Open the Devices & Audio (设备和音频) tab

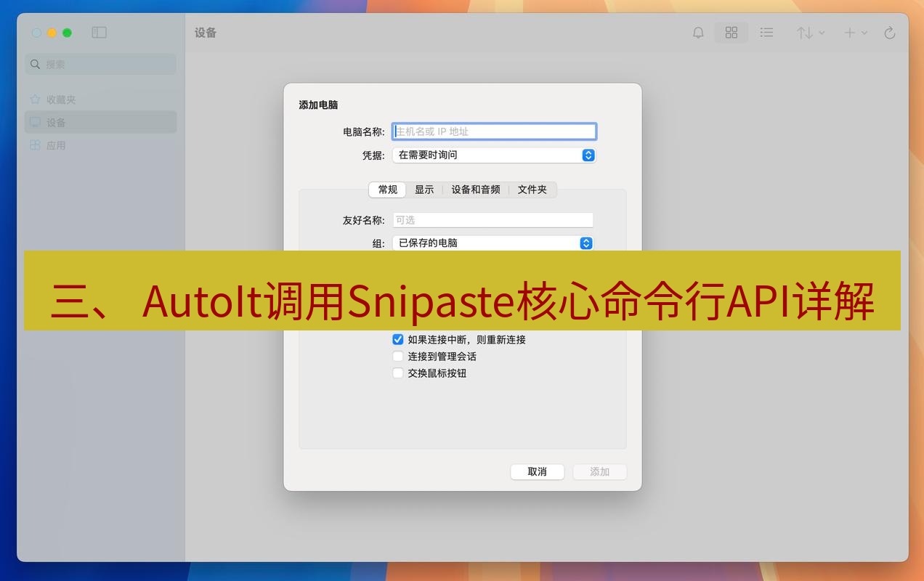coord(476,190)
